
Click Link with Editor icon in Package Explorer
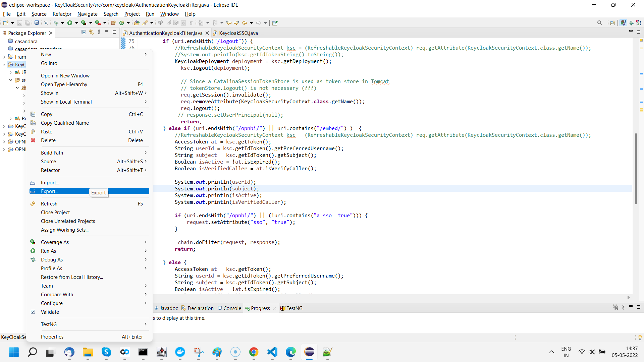tap(91, 32)
